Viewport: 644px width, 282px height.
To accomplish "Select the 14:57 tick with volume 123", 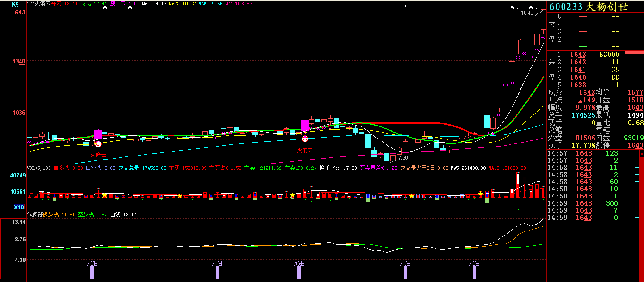I will [x=593, y=153].
